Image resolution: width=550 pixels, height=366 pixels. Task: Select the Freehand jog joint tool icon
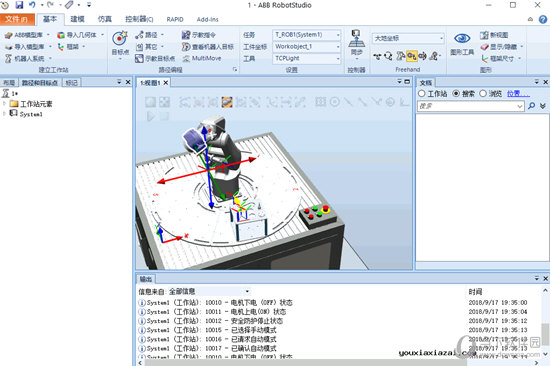pyautogui.click(x=400, y=56)
